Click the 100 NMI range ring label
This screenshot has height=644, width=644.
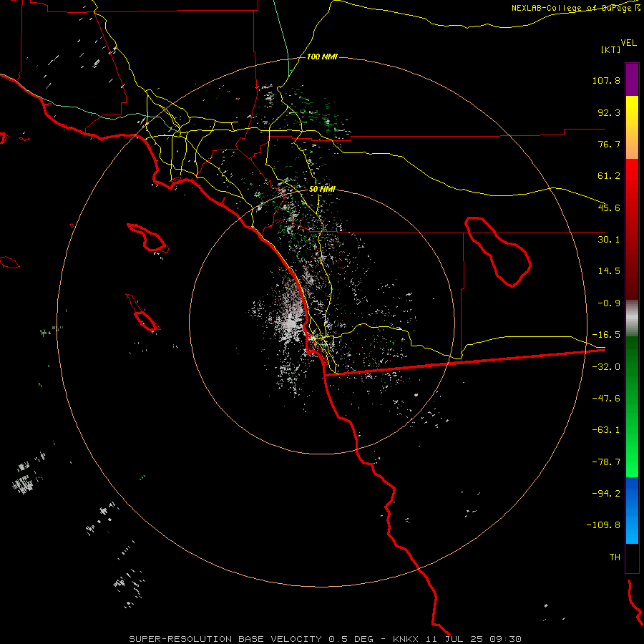pos(321,57)
